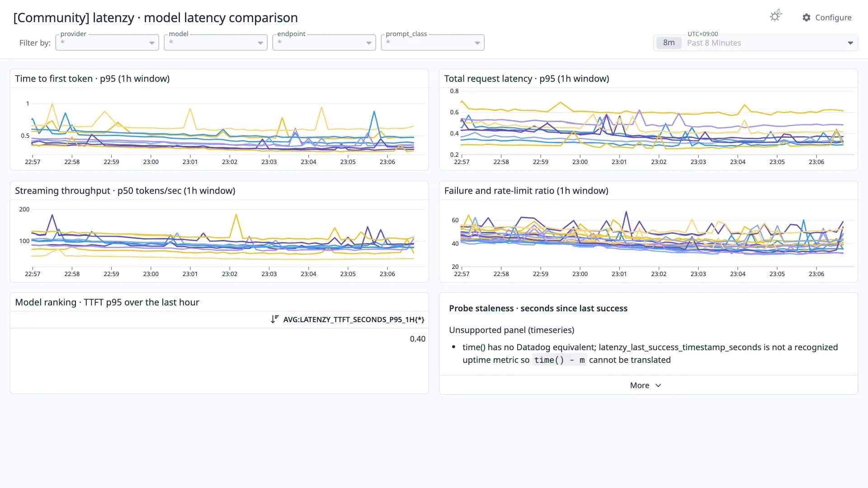This screenshot has height=488, width=868.
Task: Open the model filter dropdown
Action: pyautogui.click(x=216, y=42)
